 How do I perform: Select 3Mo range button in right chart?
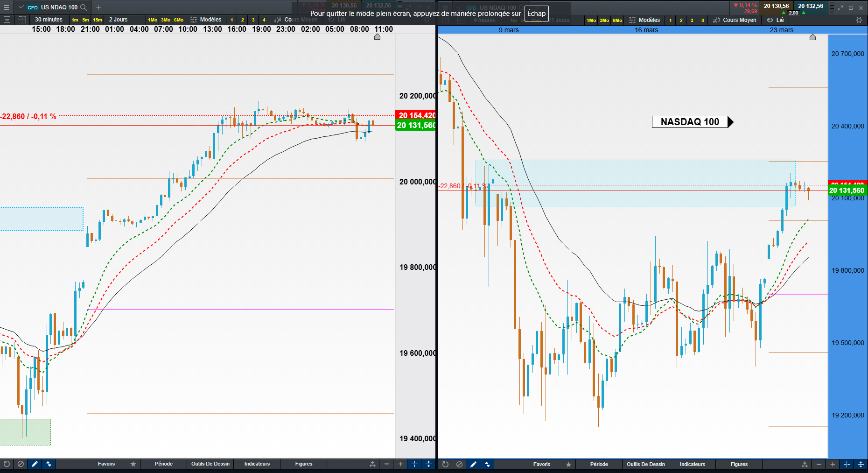[604, 21]
